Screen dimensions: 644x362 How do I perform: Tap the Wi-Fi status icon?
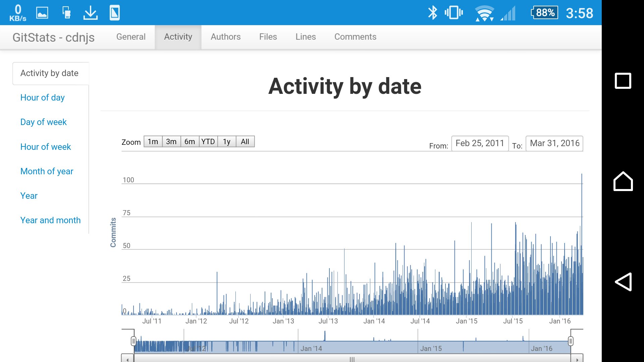[x=484, y=13]
